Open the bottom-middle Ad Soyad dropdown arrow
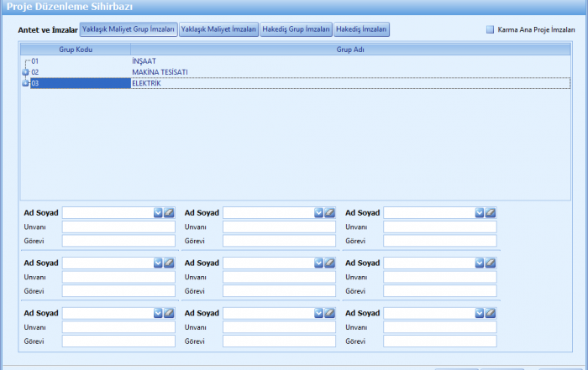The width and height of the screenshot is (588, 370). [318, 313]
